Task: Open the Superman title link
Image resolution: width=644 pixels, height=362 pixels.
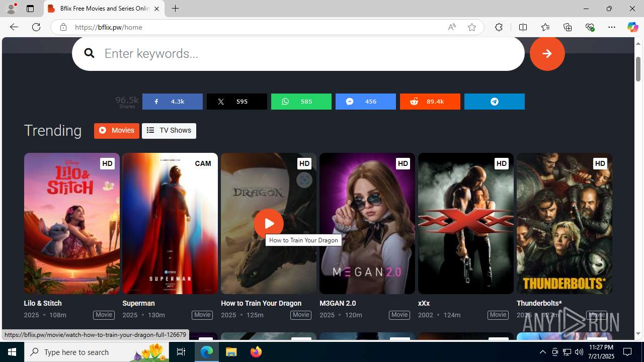Action: pyautogui.click(x=138, y=303)
